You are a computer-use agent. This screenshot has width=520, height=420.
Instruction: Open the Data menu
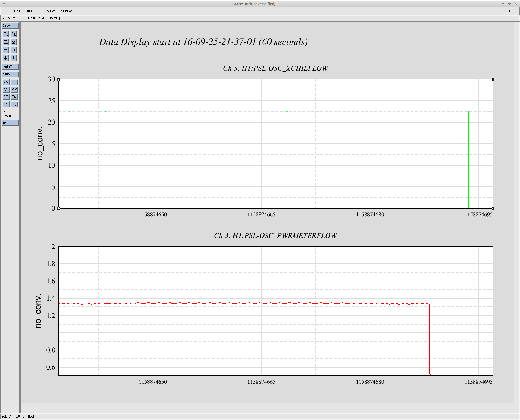[28, 11]
